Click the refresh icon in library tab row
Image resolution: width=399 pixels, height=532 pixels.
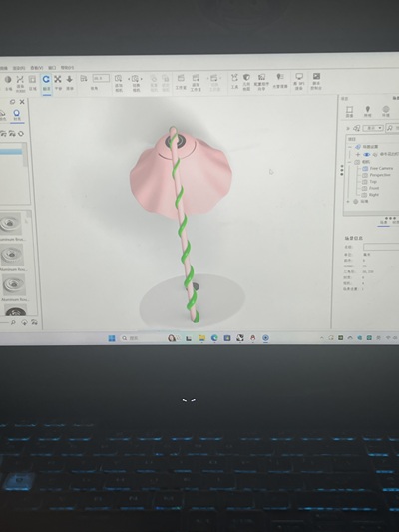[x=21, y=134]
